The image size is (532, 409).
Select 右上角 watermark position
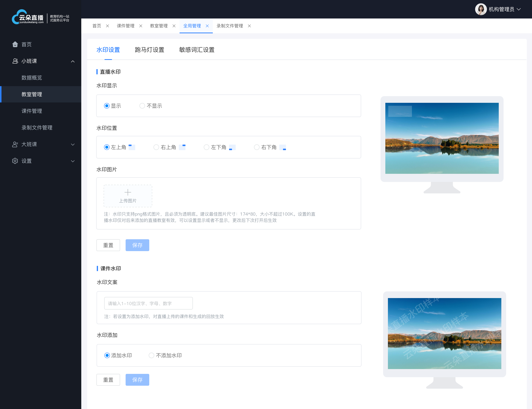coord(156,147)
